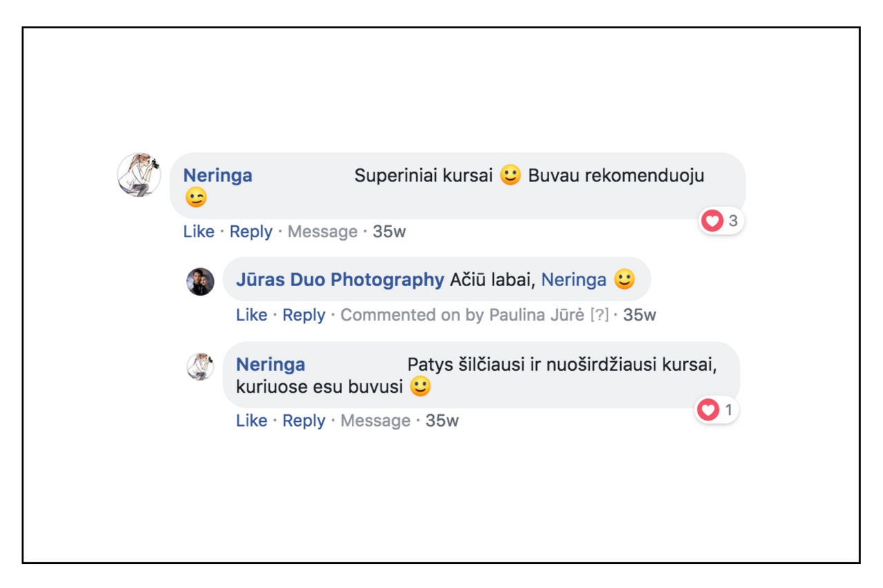Click smiley emoji after "Superiniai kursai"

pyautogui.click(x=510, y=175)
